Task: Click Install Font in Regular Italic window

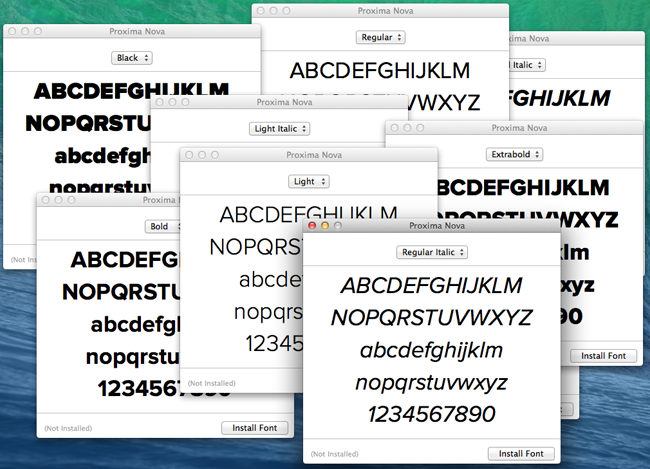Action: tap(521, 453)
